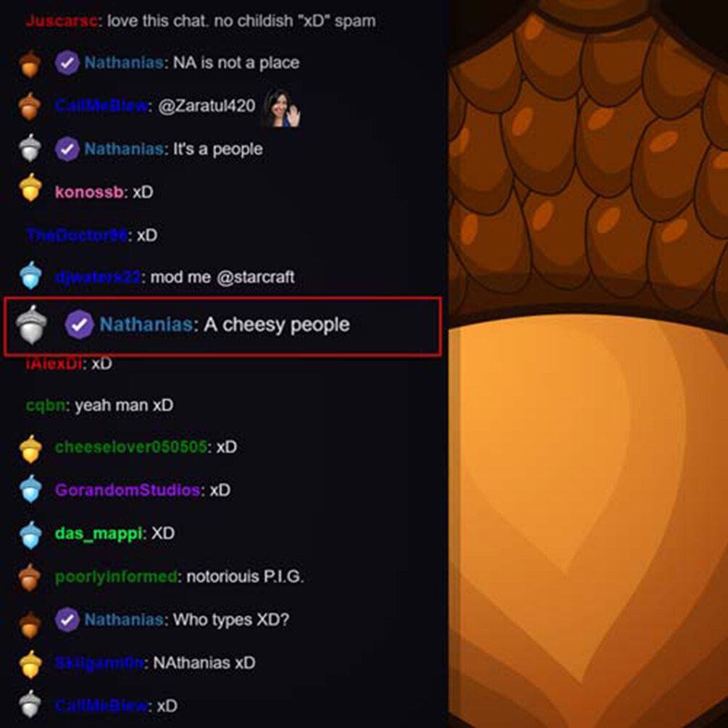The height and width of the screenshot is (728, 728).
Task: Click the silver acorn badge beside 'It's a people'
Action: 30,148
